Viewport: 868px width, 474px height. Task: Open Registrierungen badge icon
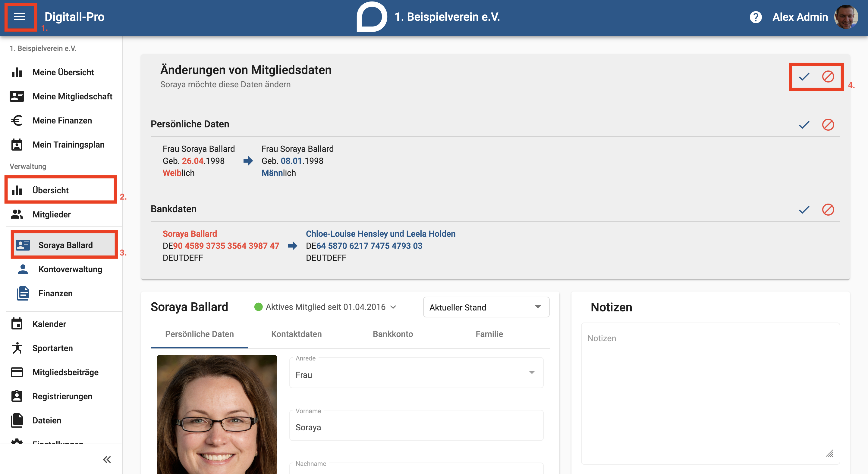[17, 396]
